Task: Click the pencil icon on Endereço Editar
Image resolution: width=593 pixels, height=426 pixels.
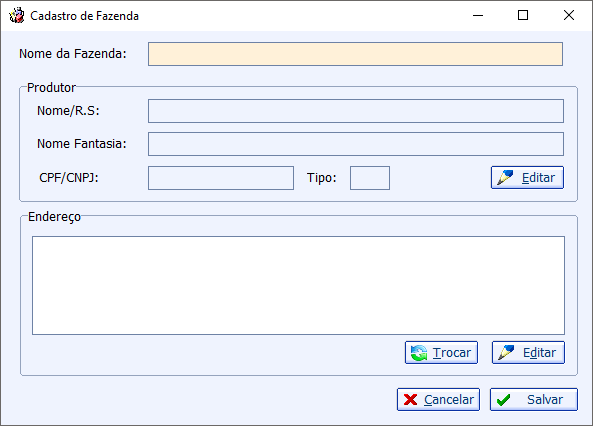Action: tap(506, 353)
